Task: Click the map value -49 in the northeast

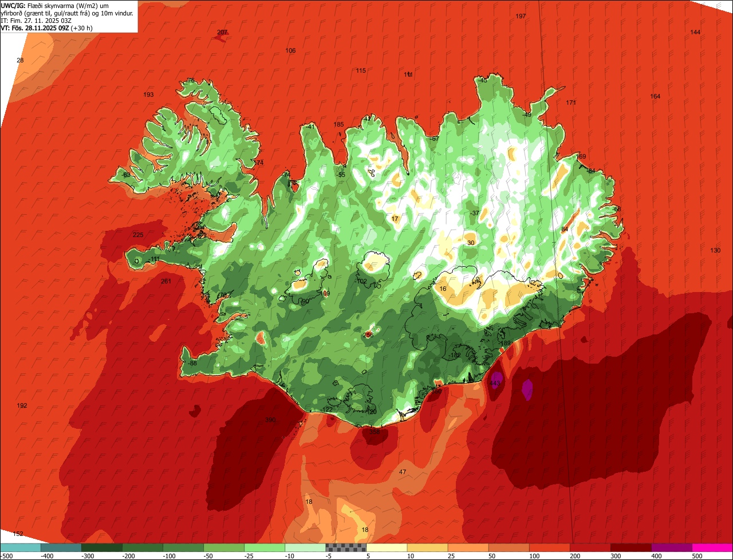Action: [526, 115]
